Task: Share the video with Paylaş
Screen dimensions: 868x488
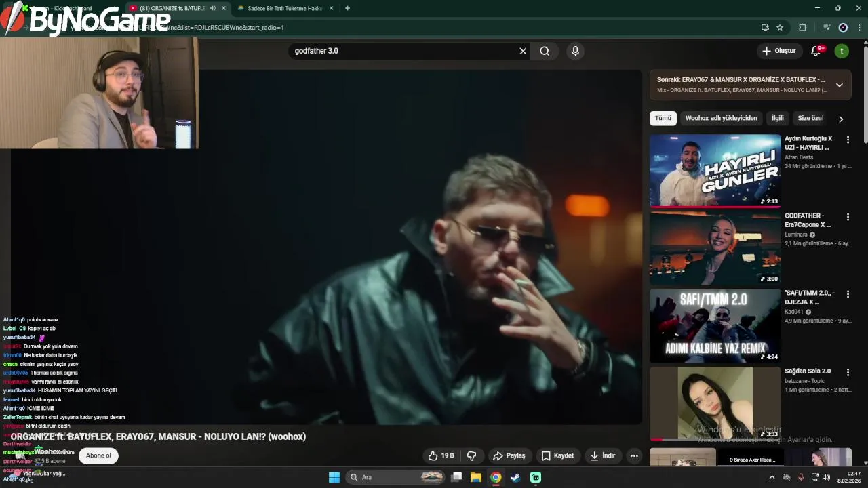Action: click(509, 455)
